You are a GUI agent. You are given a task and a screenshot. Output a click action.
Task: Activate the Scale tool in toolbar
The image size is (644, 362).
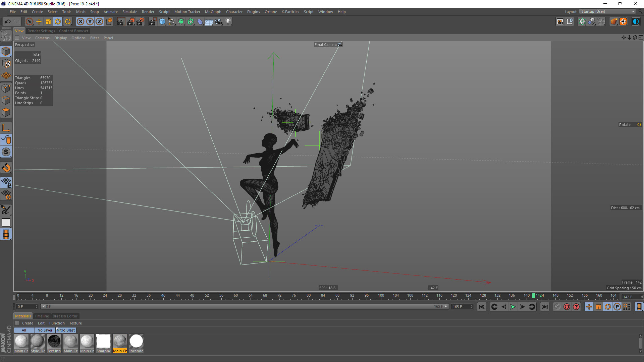(x=48, y=22)
